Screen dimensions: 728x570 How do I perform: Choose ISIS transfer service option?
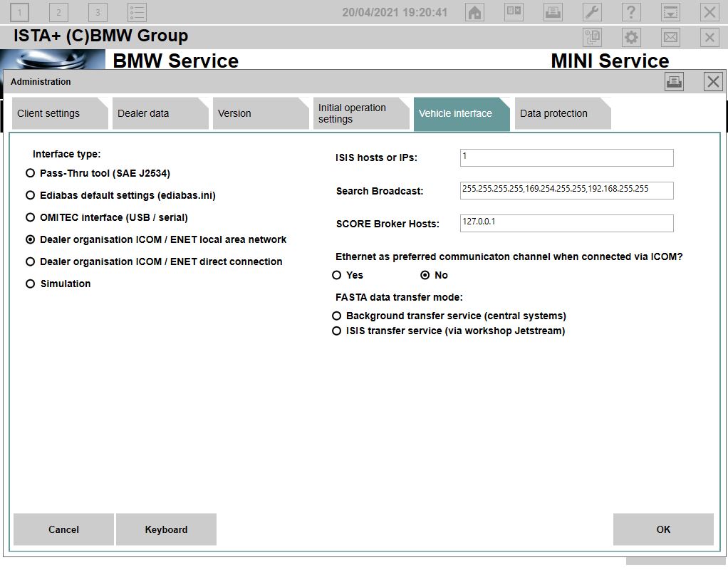point(449,331)
